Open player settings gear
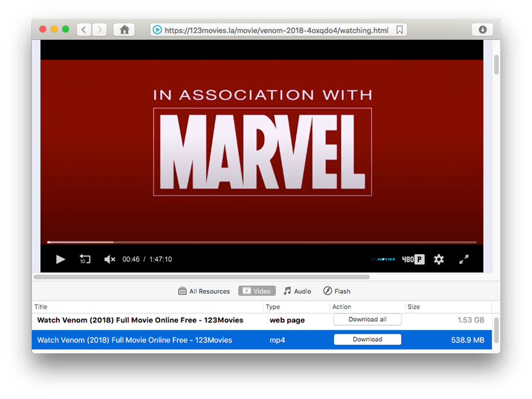 click(439, 259)
